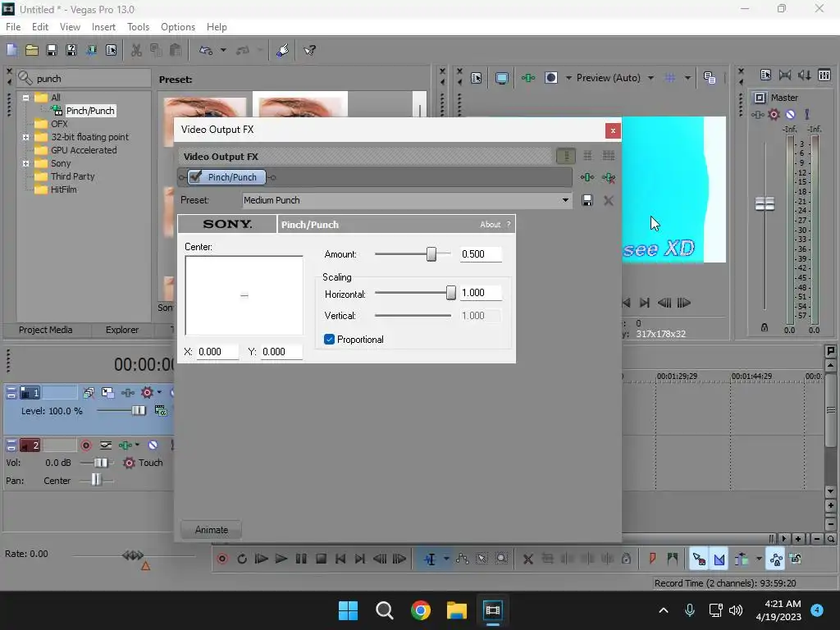
Task: Click the Center position box
Action: (244, 295)
